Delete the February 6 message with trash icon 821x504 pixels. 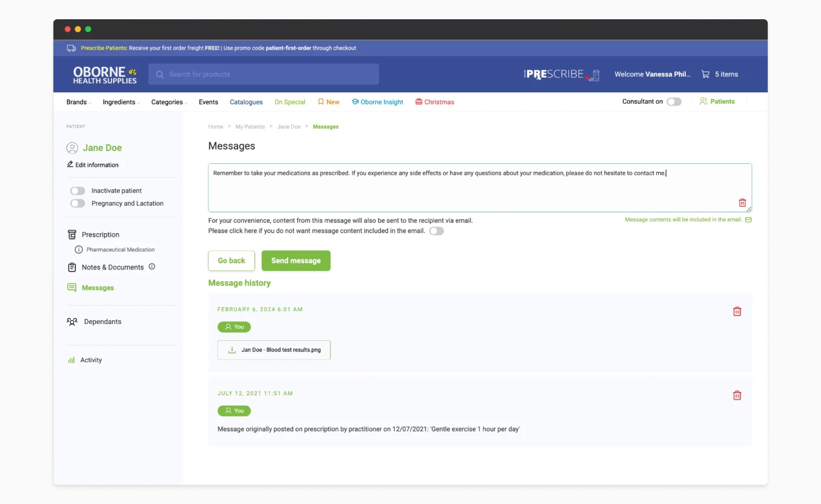(737, 311)
